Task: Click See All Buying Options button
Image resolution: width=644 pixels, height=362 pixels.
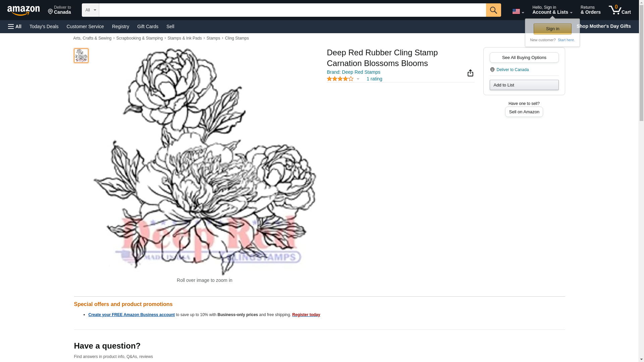Action: pos(524,57)
